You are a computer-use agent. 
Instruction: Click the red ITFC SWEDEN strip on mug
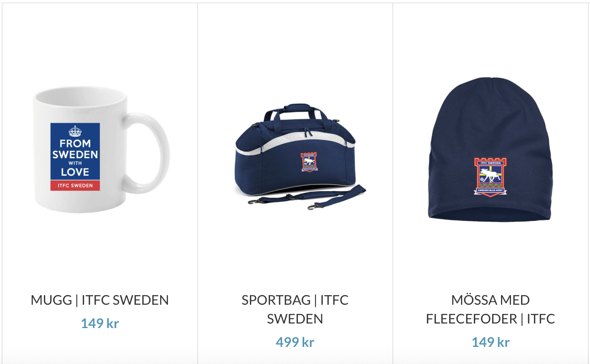click(x=75, y=185)
